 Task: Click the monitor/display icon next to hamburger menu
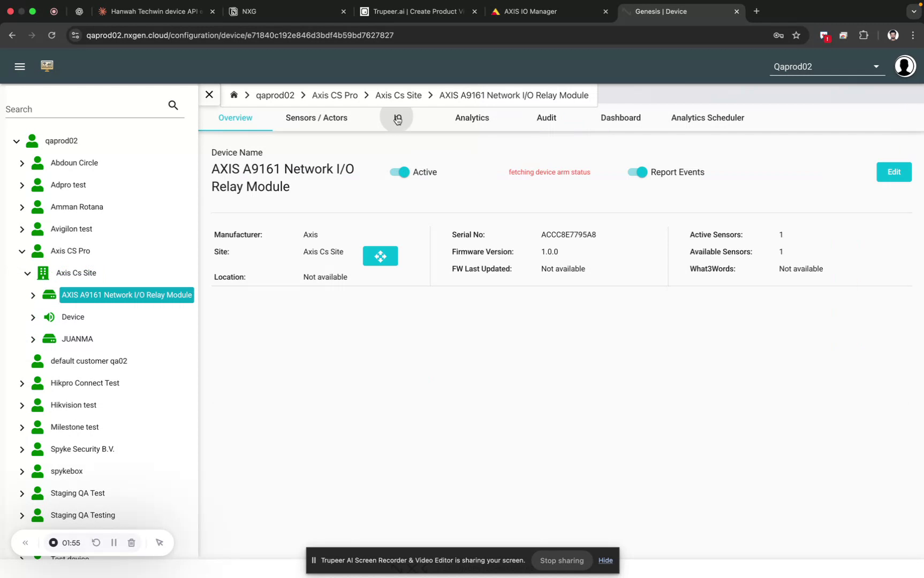click(47, 65)
